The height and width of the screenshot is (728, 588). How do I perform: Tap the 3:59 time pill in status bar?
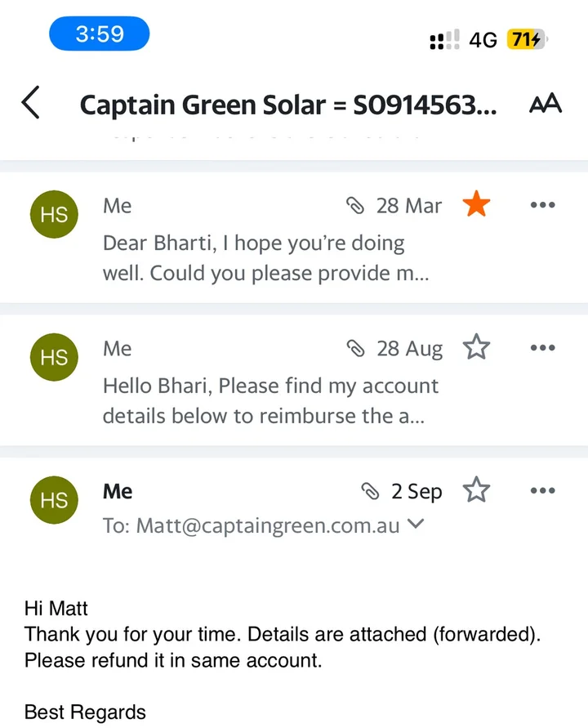(x=100, y=33)
